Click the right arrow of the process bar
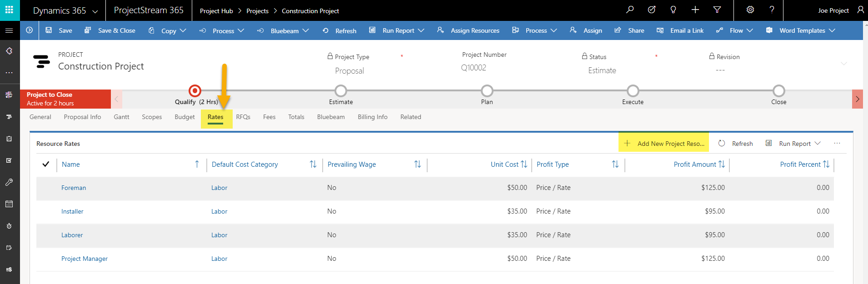868x284 pixels. point(858,99)
